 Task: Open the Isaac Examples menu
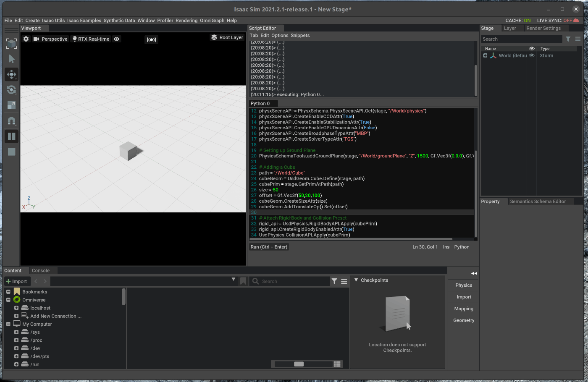click(x=84, y=21)
